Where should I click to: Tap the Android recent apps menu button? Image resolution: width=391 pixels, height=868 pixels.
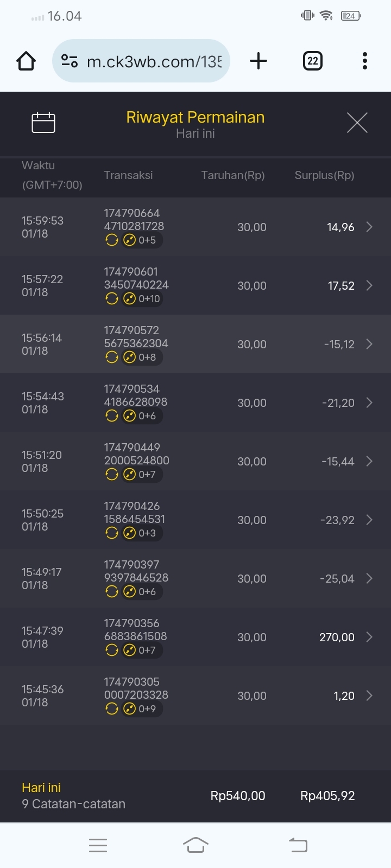coord(98,845)
